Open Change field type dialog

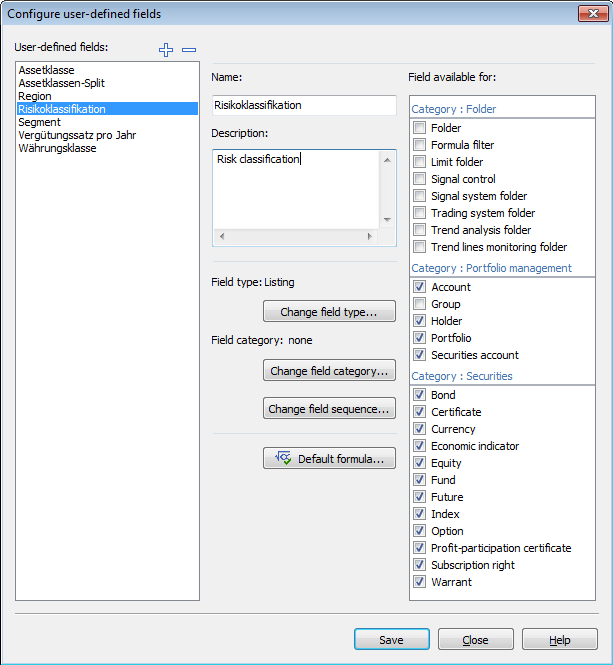point(329,312)
